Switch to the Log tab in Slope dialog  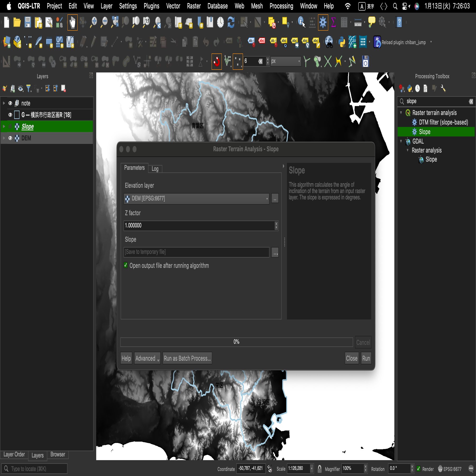[155, 169]
